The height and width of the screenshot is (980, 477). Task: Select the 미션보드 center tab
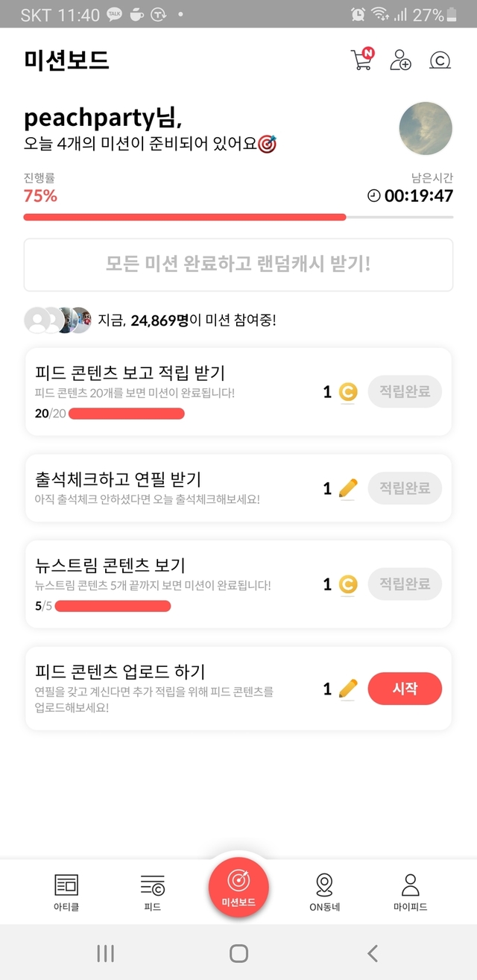tap(238, 888)
